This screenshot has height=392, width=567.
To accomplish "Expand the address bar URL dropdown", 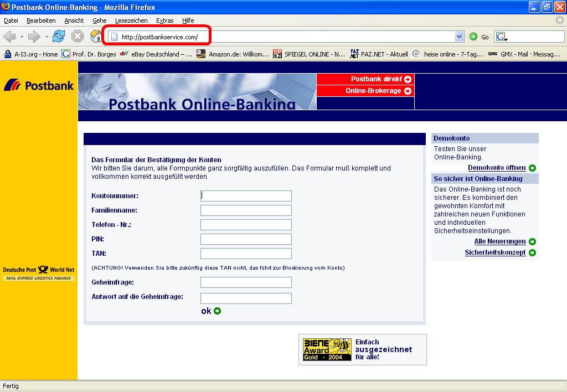I will click(459, 37).
